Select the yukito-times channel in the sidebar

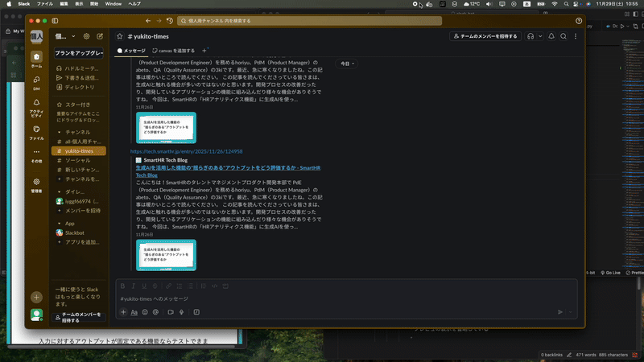pyautogui.click(x=78, y=150)
